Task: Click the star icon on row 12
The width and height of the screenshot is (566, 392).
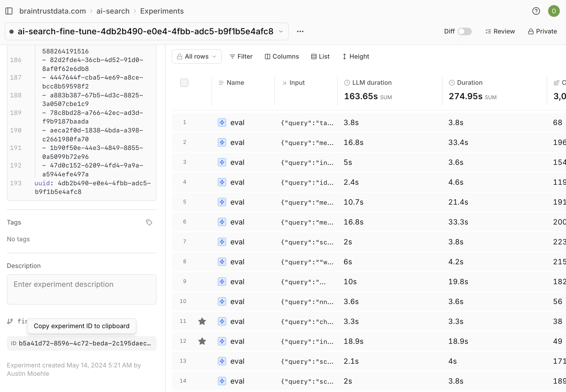Action: coord(202,341)
